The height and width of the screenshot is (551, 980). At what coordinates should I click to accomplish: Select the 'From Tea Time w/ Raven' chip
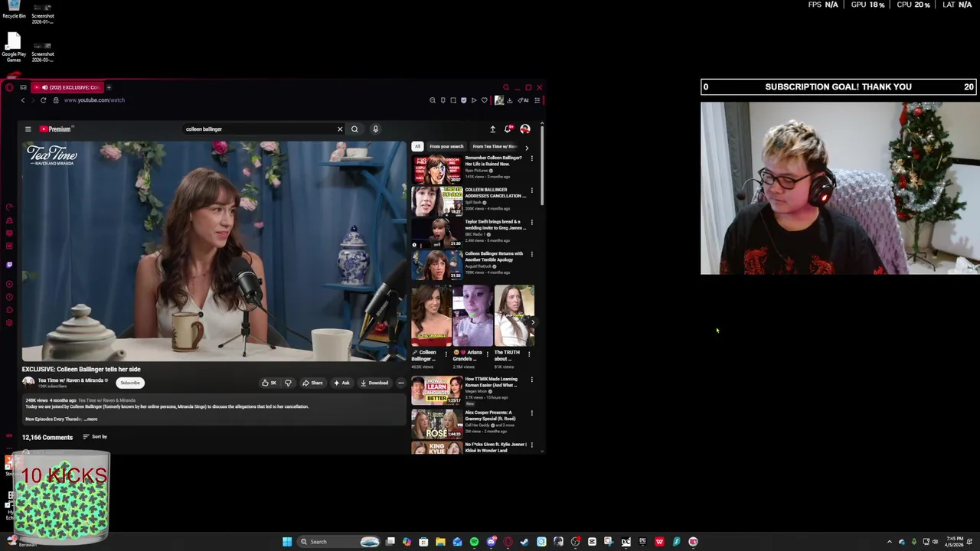(494, 146)
